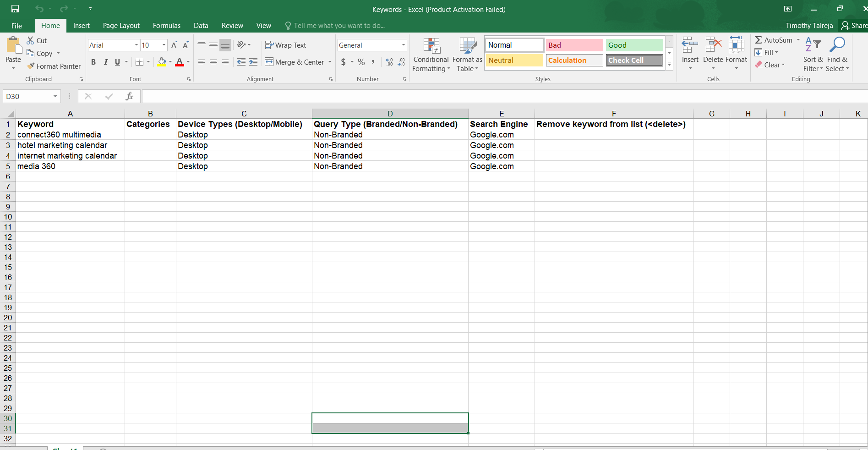Toggle middle vertical alignment
The width and height of the screenshot is (868, 450).
(x=213, y=45)
